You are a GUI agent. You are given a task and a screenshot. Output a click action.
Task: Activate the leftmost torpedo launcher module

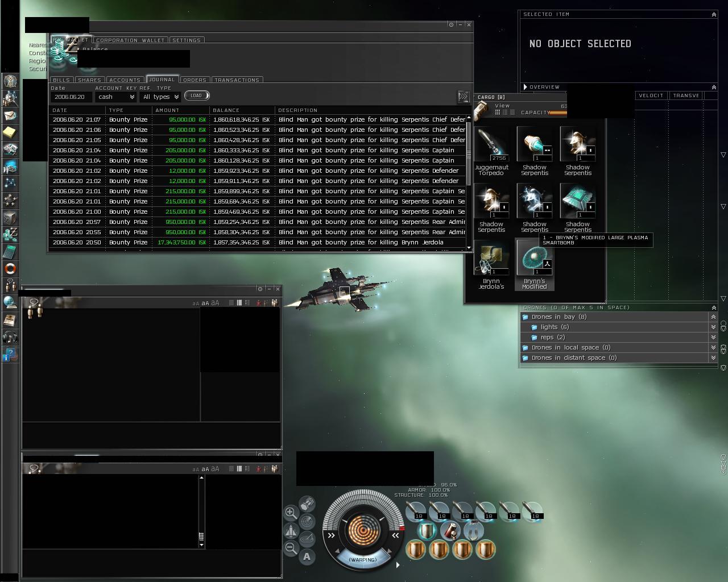(x=416, y=512)
